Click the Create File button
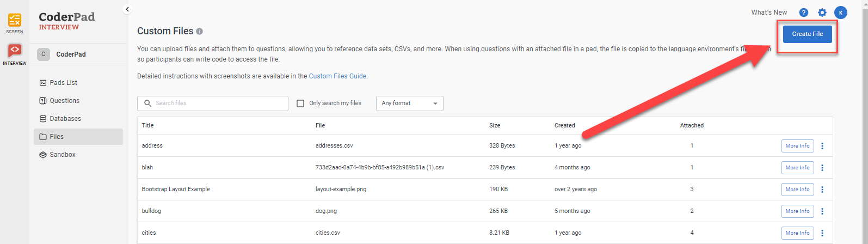The height and width of the screenshot is (244, 868). [x=807, y=34]
